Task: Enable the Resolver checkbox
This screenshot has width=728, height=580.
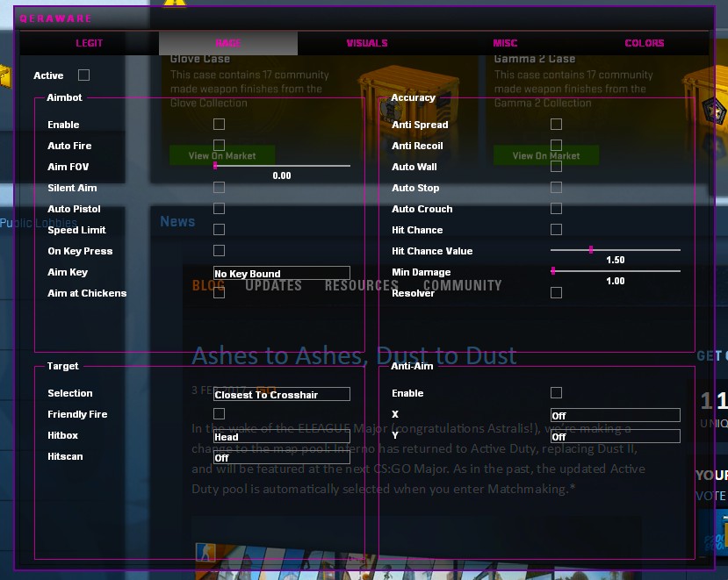Action: click(x=556, y=293)
